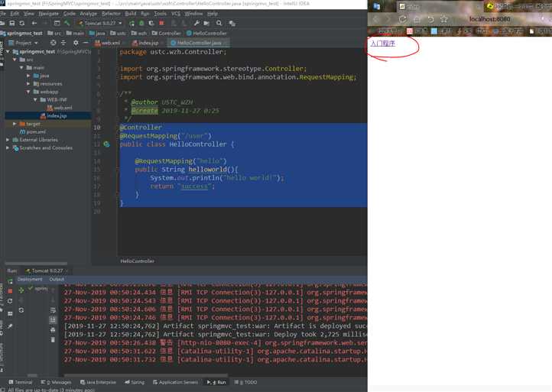The width and height of the screenshot is (552, 392).
Task: Click the Print icon beside console
Action: pyautogui.click(x=53, y=329)
